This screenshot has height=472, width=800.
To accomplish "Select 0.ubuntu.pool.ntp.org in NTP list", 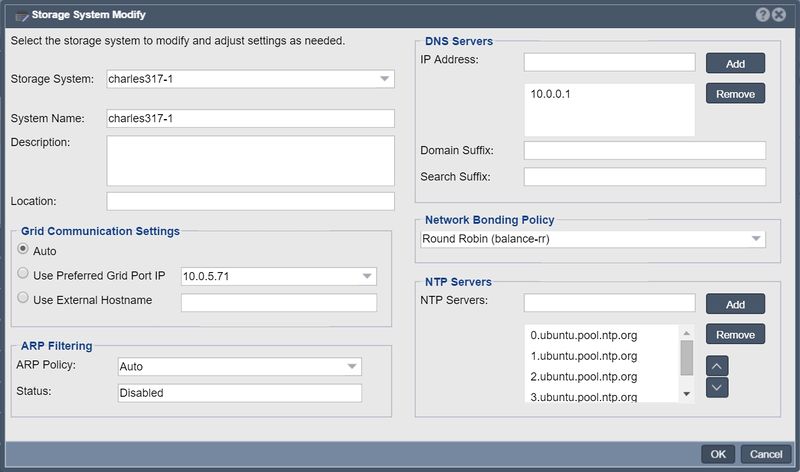I will point(584,335).
